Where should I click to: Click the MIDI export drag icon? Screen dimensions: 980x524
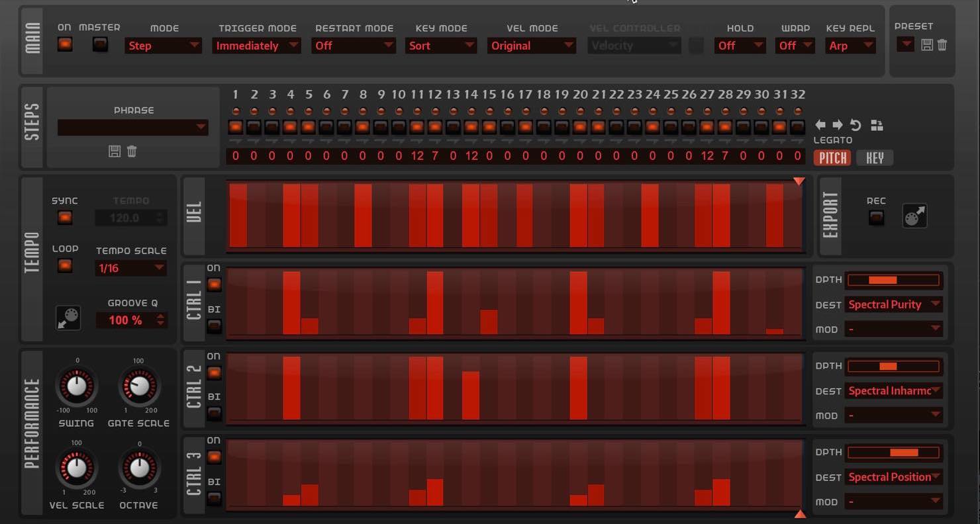click(915, 216)
